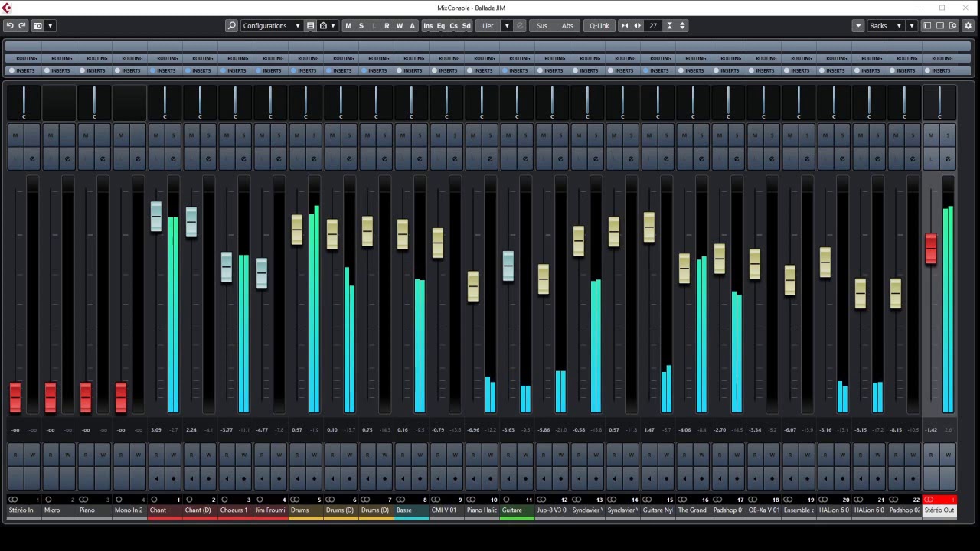The image size is (980, 551).
Task: Click the Chant channel fader handle
Action: pos(156,217)
